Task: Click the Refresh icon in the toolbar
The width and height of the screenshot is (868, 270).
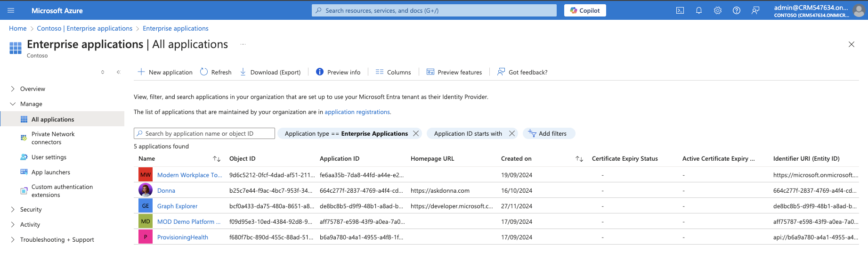Action: point(204,72)
